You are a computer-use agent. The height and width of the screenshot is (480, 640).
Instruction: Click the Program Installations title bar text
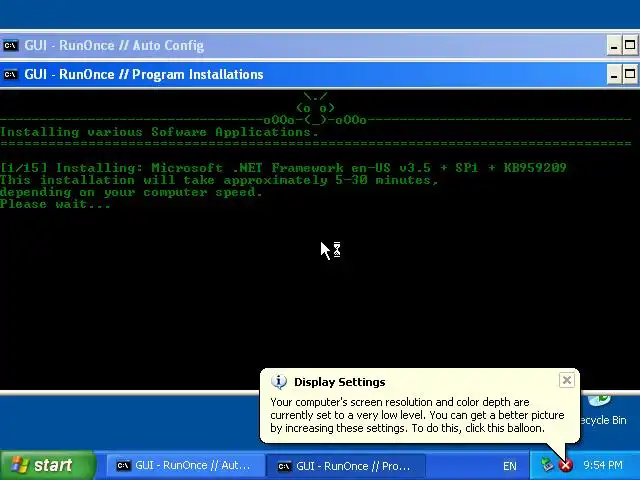tap(144, 74)
